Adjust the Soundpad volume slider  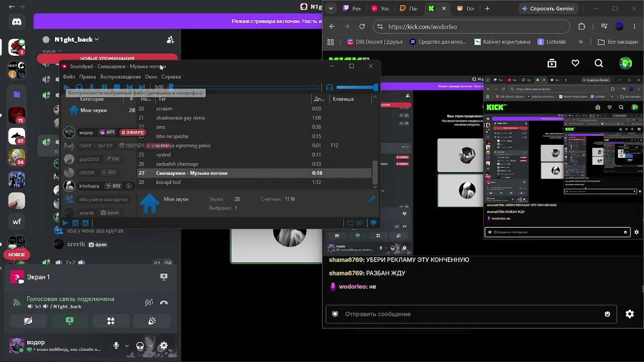(x=356, y=87)
